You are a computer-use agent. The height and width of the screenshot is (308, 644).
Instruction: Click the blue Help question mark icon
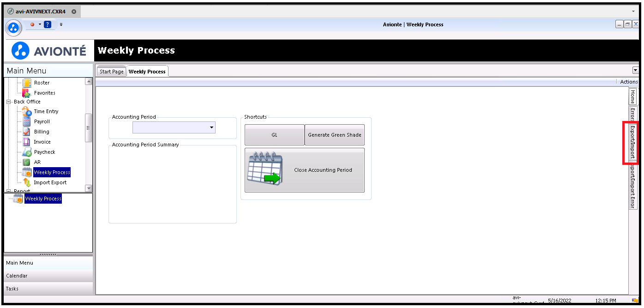click(x=48, y=24)
